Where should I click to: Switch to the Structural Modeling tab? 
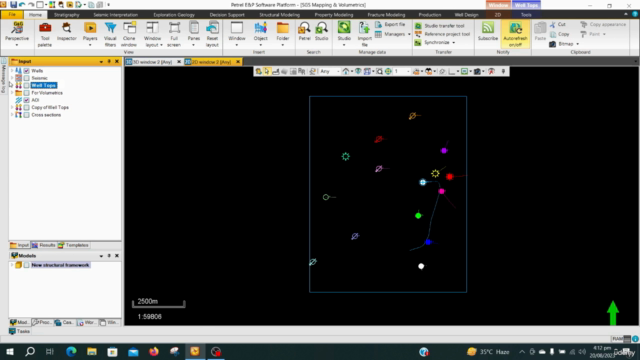point(280,15)
